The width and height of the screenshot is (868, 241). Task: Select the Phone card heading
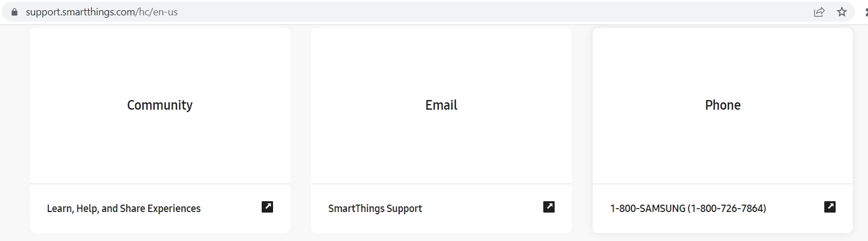(x=723, y=105)
